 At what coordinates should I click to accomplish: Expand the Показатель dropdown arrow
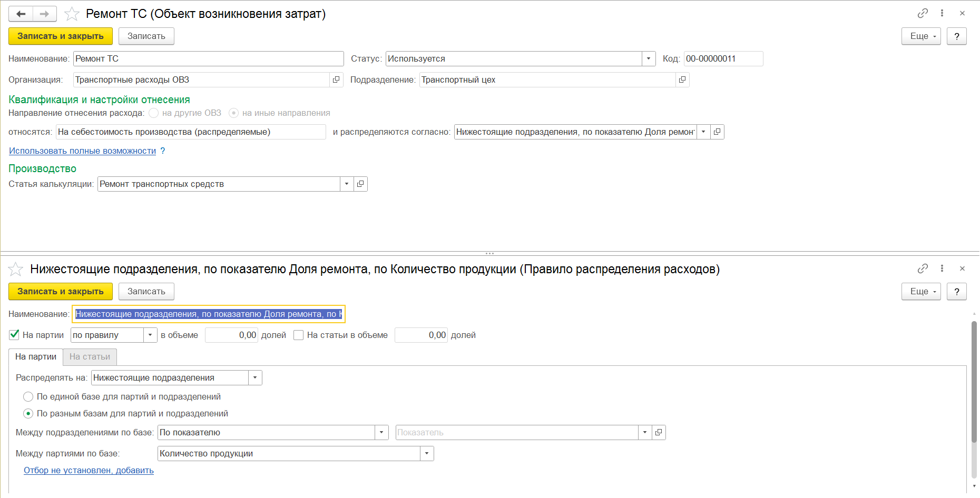(x=645, y=432)
